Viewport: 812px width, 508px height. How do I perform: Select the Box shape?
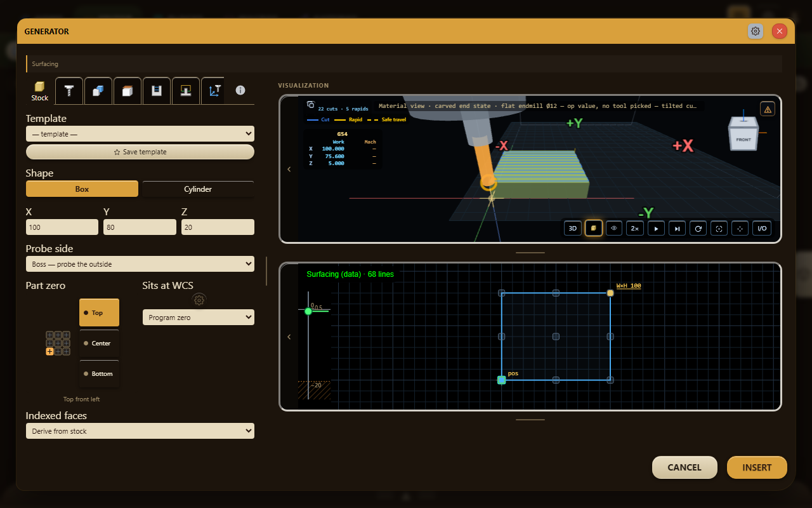(82, 189)
